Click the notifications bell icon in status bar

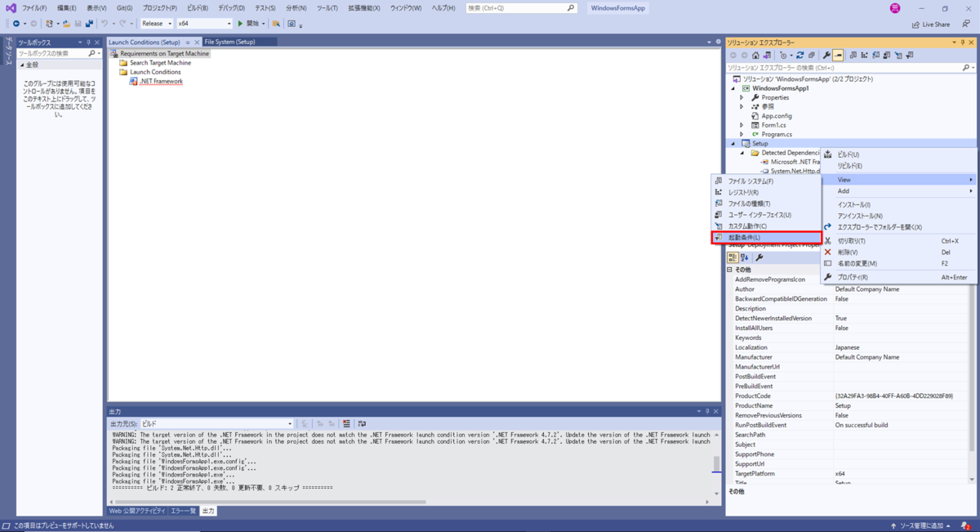pyautogui.click(x=966, y=525)
